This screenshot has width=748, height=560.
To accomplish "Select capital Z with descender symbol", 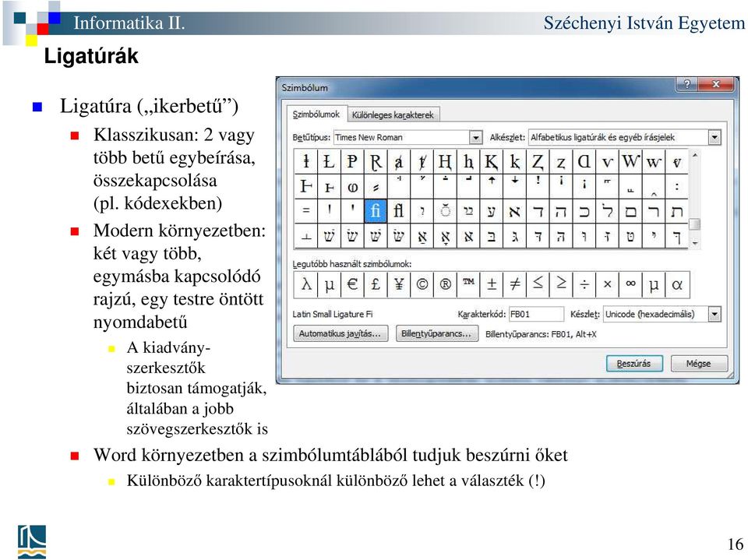I will click(538, 162).
